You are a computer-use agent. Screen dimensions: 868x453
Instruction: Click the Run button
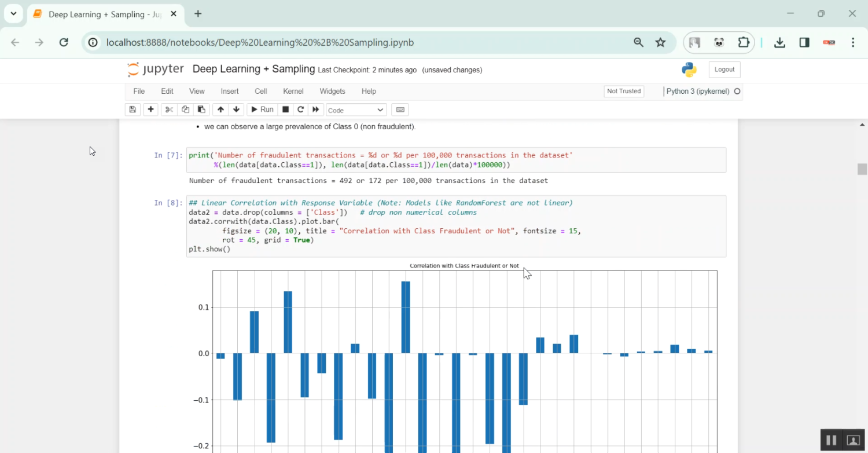coord(261,109)
